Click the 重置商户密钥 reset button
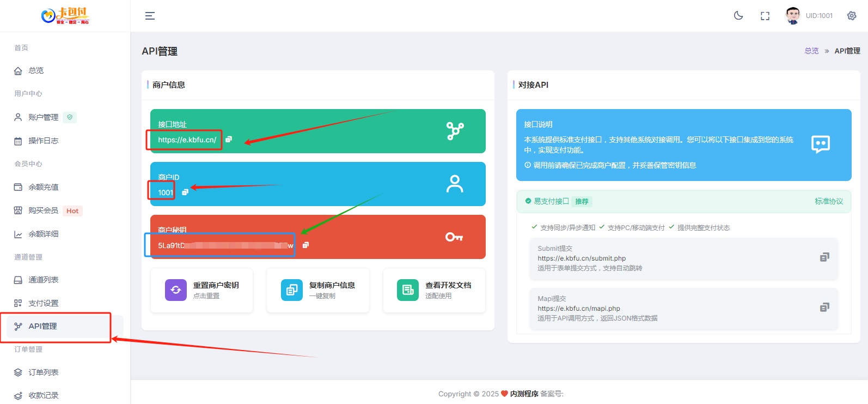 coord(201,290)
